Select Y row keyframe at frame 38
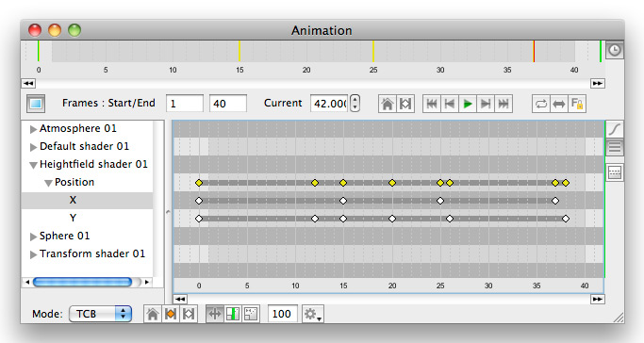This screenshot has height=343, width=644. click(x=566, y=219)
